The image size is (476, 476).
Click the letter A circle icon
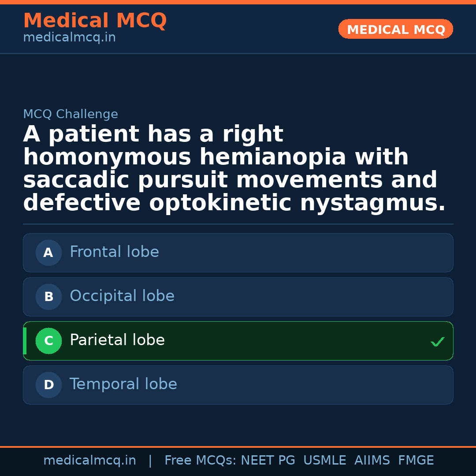point(48,253)
